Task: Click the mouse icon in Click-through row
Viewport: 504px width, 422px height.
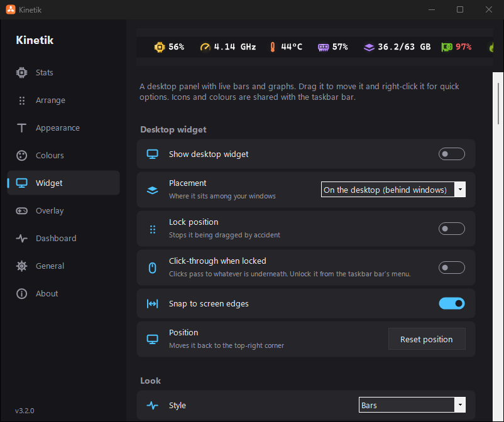Action: point(152,268)
